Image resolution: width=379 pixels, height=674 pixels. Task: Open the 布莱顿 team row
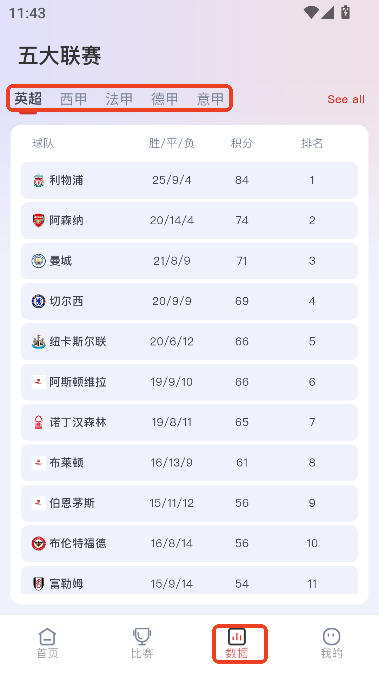[x=190, y=463]
